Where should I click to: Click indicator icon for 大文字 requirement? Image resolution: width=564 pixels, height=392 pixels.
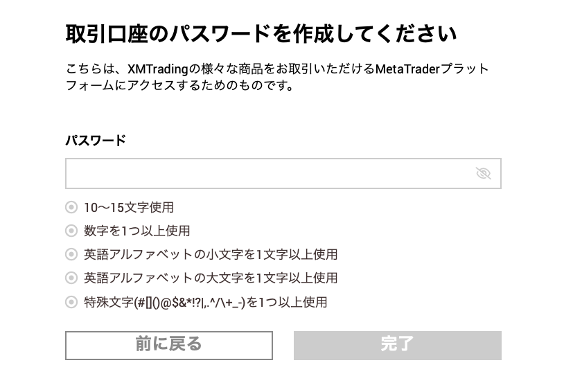point(71,278)
